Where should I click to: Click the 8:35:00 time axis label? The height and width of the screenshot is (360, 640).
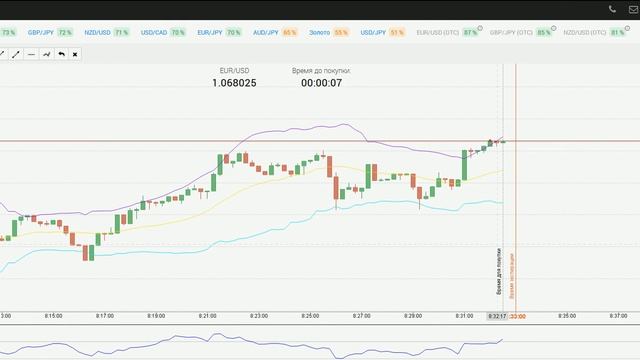(x=567, y=316)
